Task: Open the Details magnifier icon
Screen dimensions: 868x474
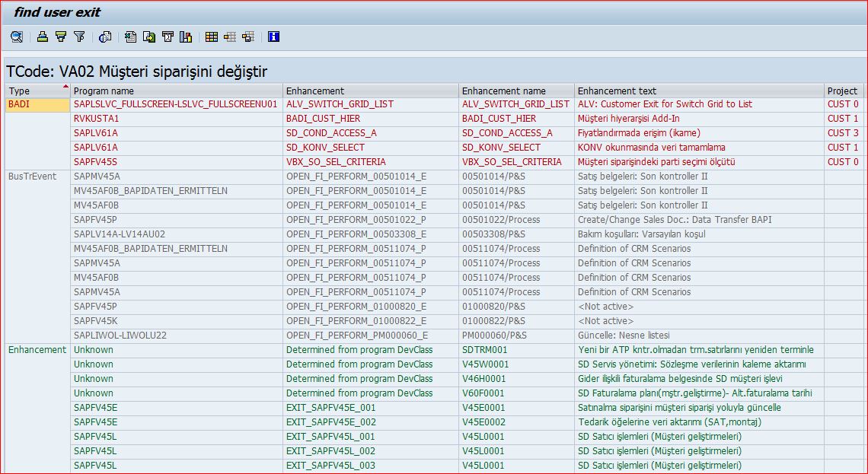Action: click(17, 37)
